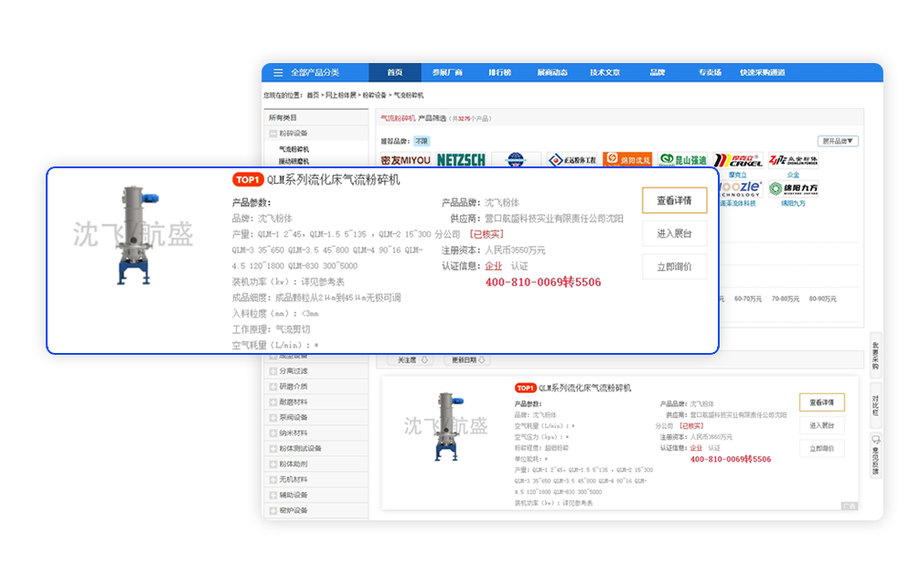Click 首页 in the breadcrumb path

[313, 95]
